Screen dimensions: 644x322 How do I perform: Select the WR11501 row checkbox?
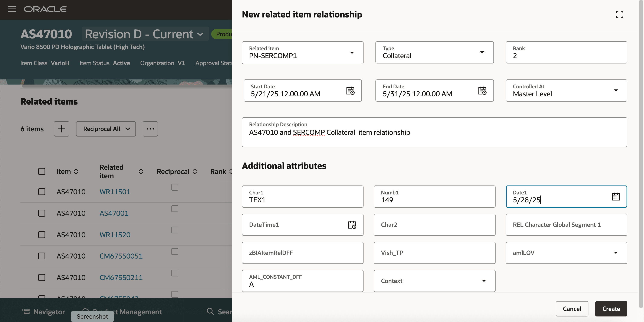42,192
